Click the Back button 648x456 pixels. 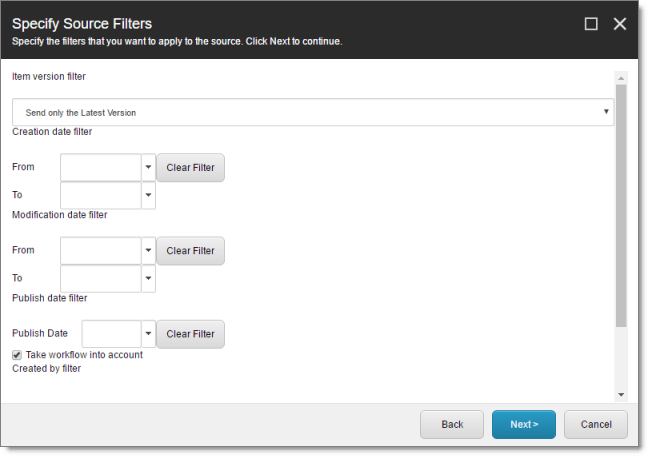[x=452, y=424]
